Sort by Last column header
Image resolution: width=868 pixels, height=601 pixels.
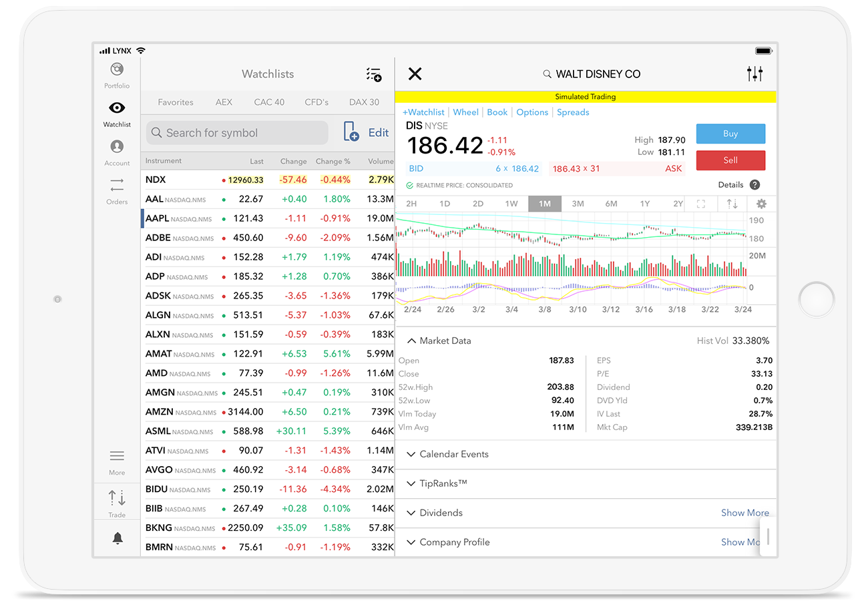click(257, 162)
